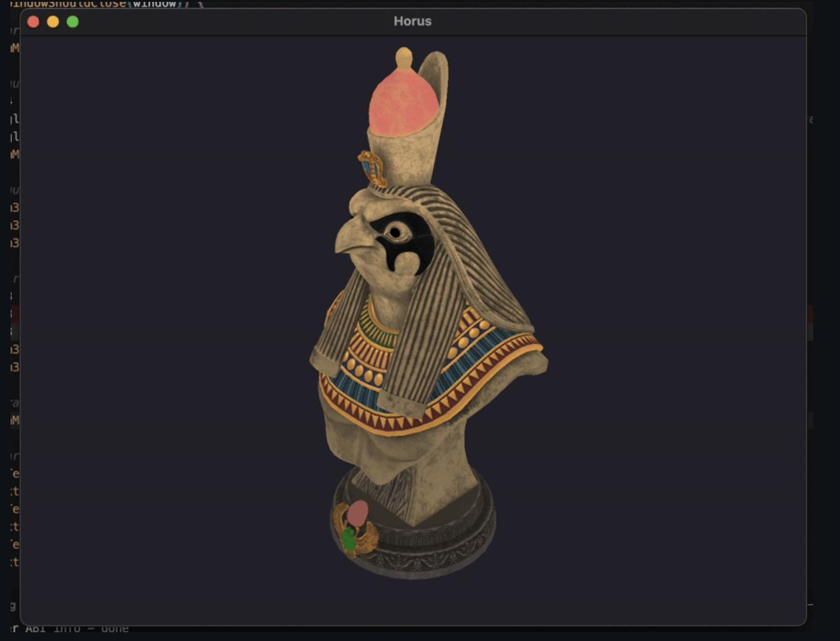The image size is (840, 641).
Task: Click the red close window button
Action: point(33,21)
